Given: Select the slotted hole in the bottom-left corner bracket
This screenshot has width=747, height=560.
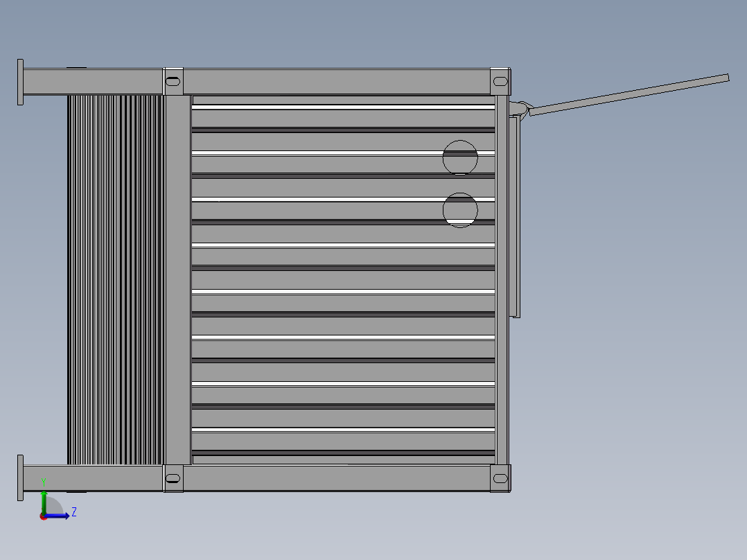Looking at the screenshot, I should 173,478.
